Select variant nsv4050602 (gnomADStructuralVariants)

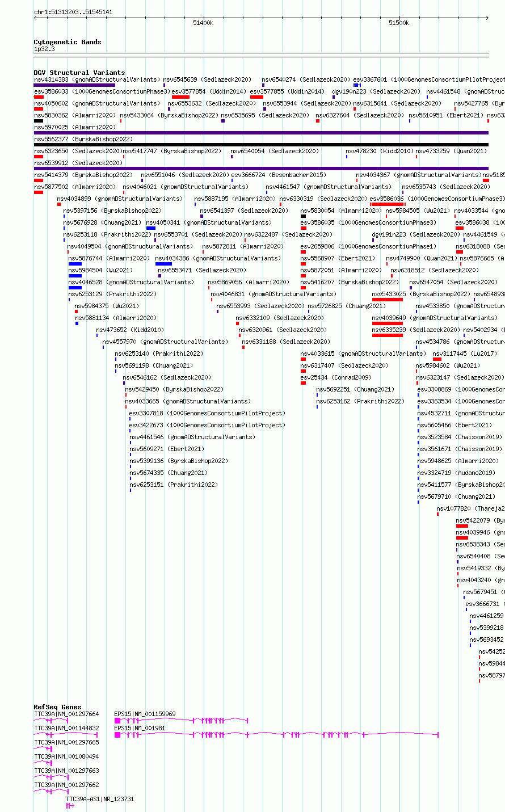pyautogui.click(x=97, y=103)
